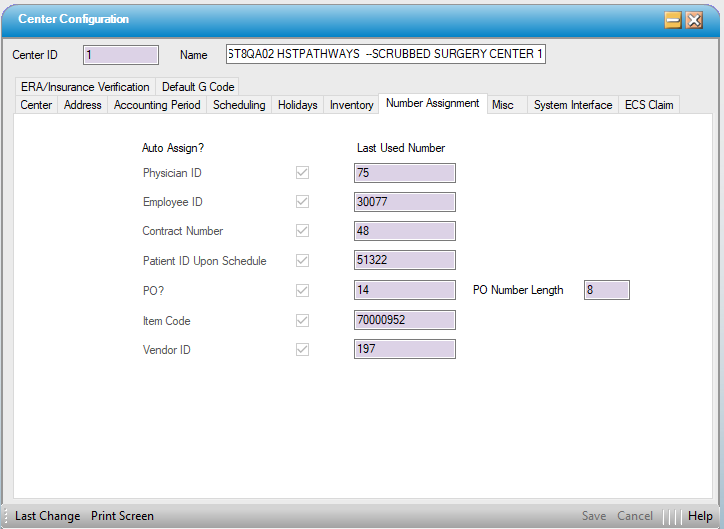This screenshot has height=529, width=724.
Task: Click the Contract Number last used field
Action: coord(405,231)
